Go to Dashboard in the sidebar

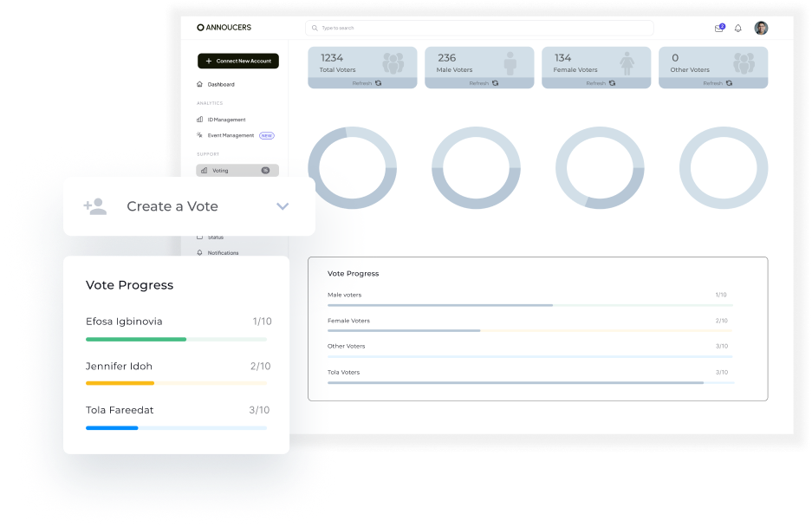[x=220, y=84]
